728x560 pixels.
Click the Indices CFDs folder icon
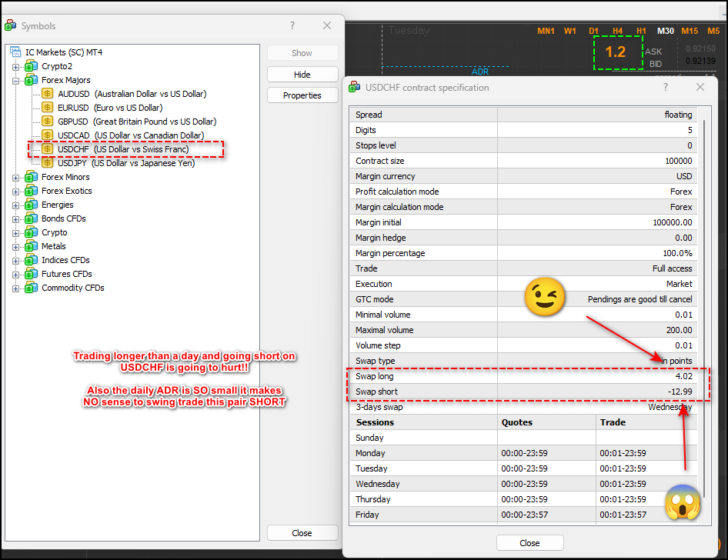tap(32, 260)
